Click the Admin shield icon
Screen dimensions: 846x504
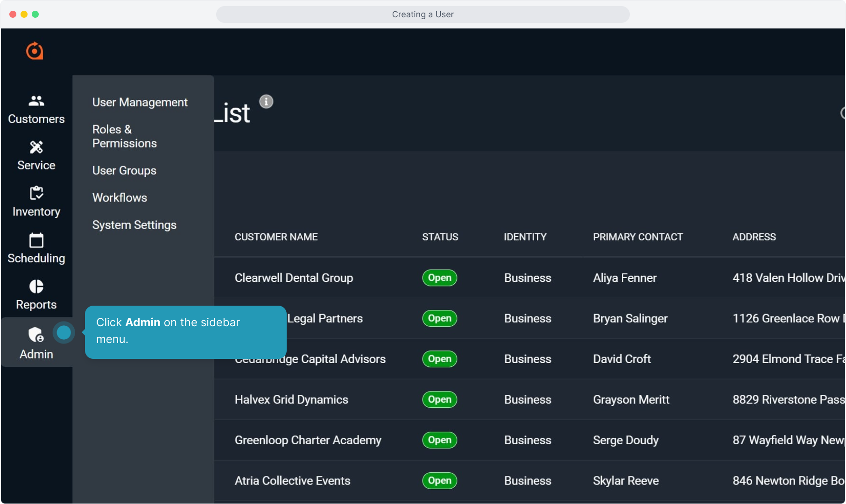pyautogui.click(x=35, y=335)
